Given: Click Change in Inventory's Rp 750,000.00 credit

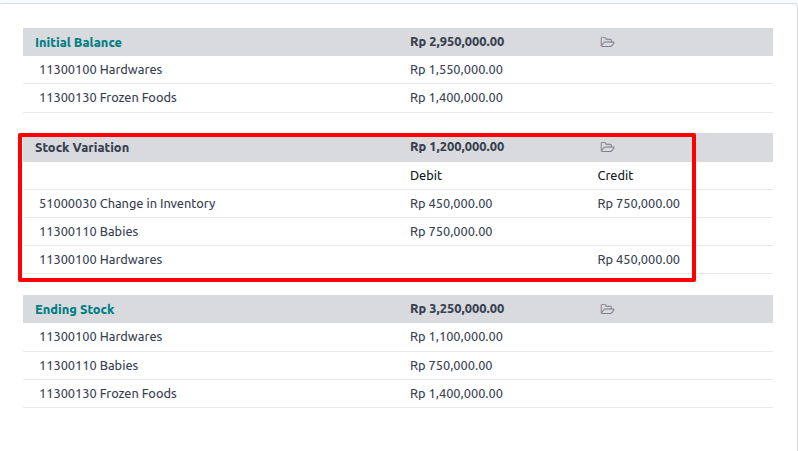Looking at the screenshot, I should (638, 203).
